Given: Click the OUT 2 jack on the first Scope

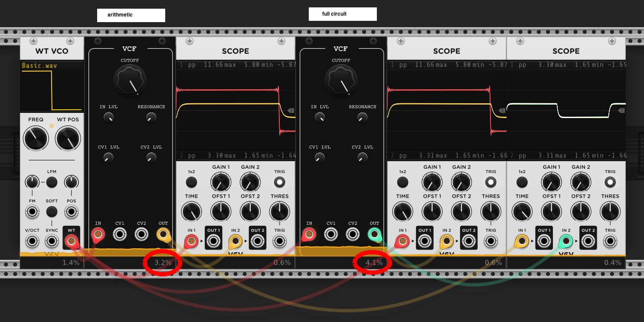Looking at the screenshot, I should pyautogui.click(x=258, y=241).
